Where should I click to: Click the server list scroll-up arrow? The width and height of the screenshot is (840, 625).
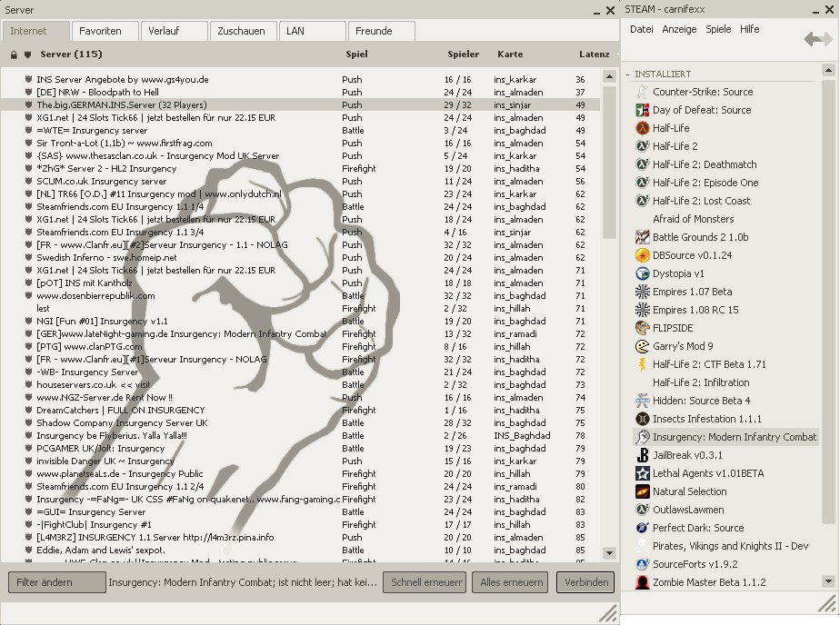[609, 76]
